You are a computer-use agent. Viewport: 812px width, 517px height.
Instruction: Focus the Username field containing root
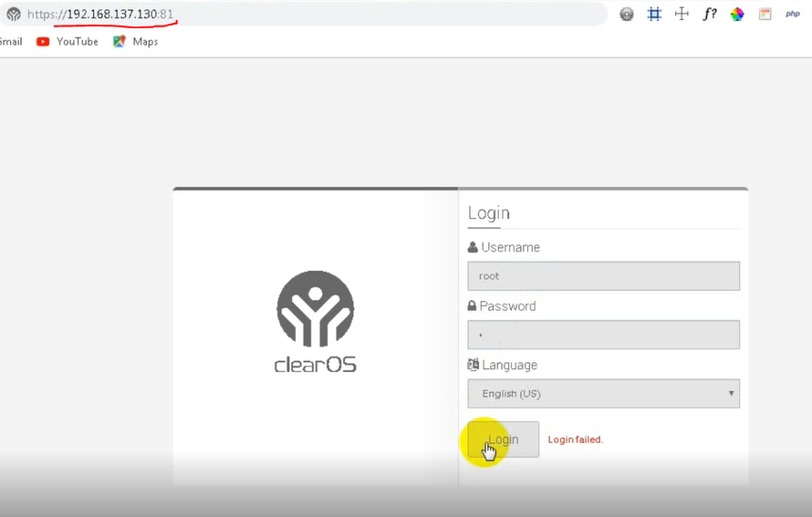click(603, 276)
